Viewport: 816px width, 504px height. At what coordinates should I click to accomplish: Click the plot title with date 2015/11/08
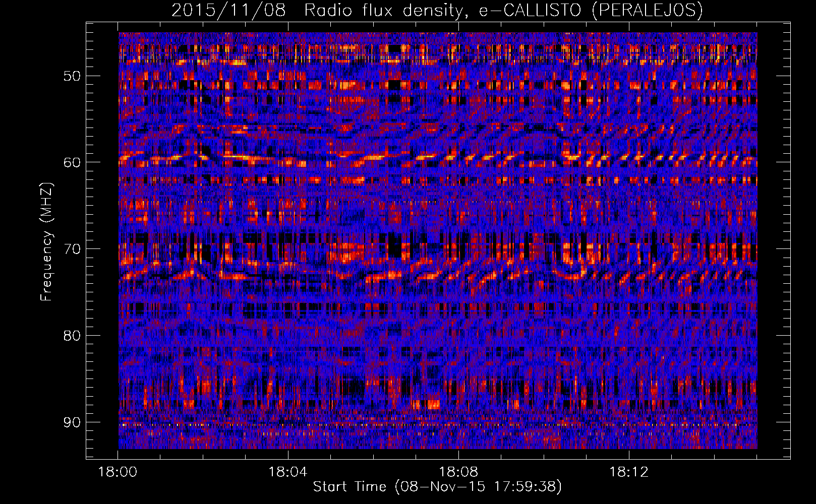click(x=437, y=11)
